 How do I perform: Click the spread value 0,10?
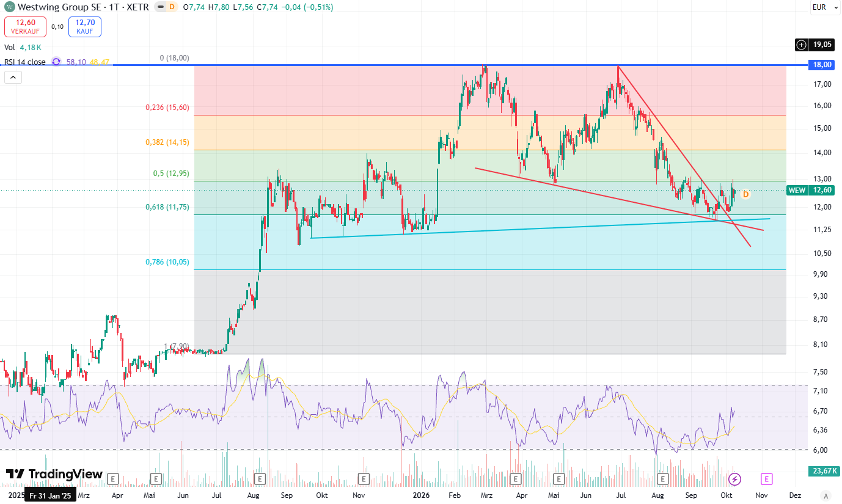57,27
